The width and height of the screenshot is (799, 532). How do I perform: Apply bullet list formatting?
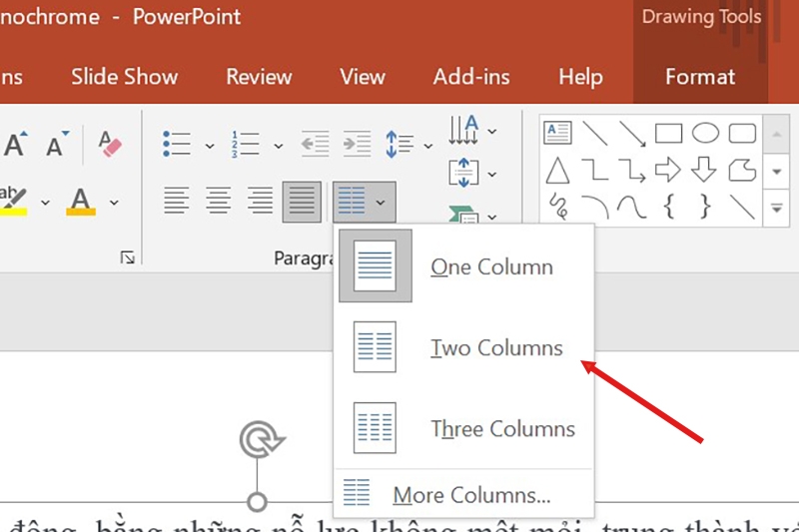(x=177, y=144)
